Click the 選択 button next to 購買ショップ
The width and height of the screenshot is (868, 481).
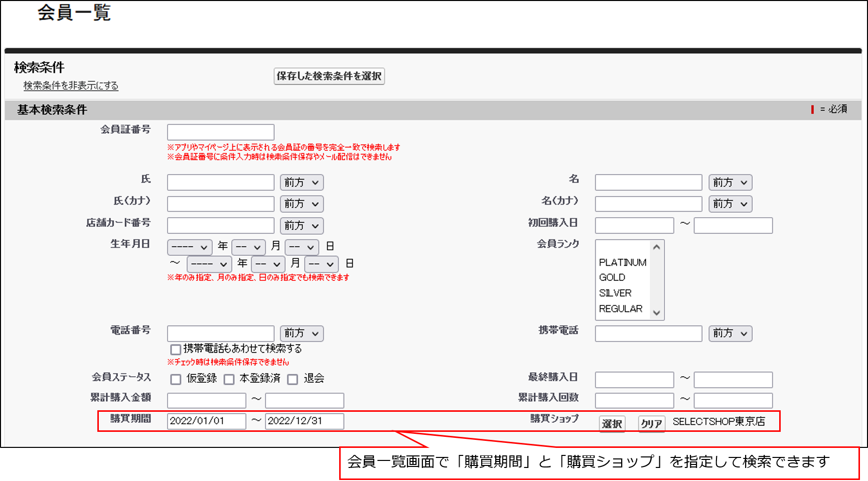612,424
